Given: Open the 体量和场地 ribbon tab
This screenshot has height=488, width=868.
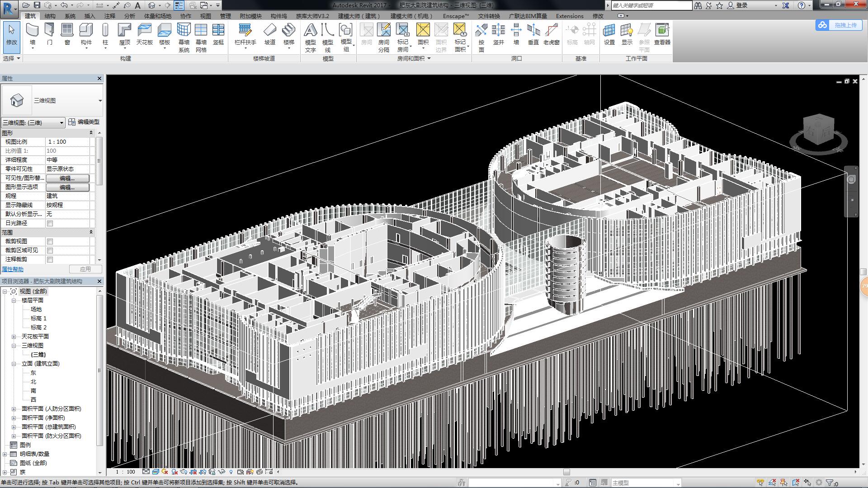Looking at the screenshot, I should (x=157, y=16).
